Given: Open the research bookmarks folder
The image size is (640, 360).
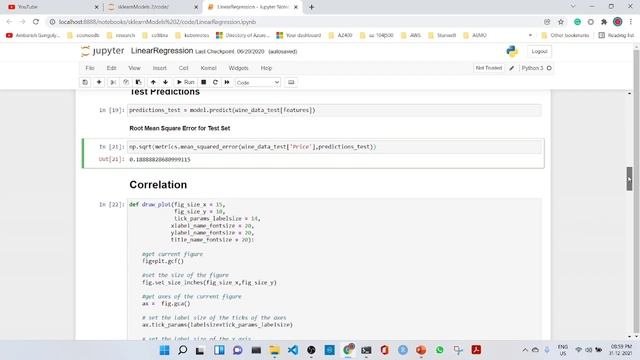Looking at the screenshot, I should [120, 36].
